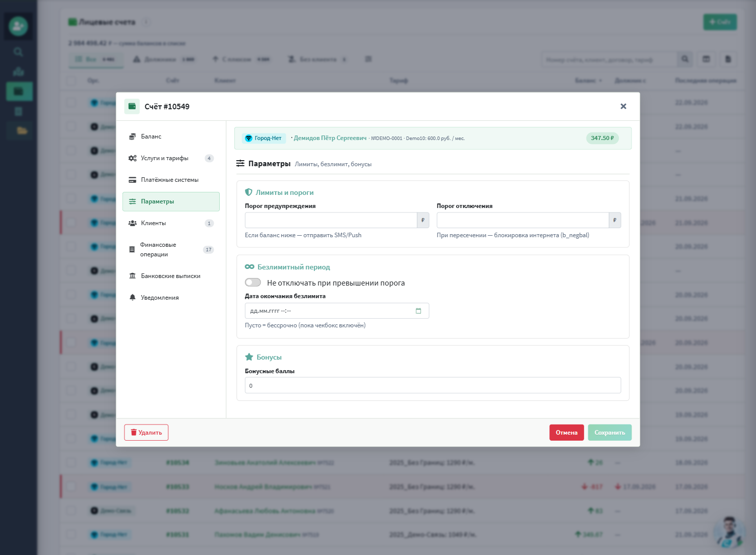Screen dimensions: 756x555
Task: Click the calendar icon in the date field
Action: [418, 311]
